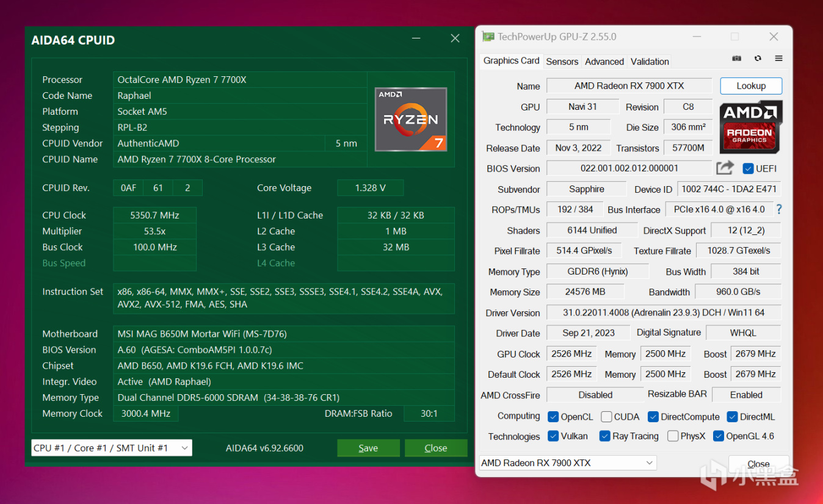
Task: Toggle the OpenCL checkbox
Action: (553, 417)
